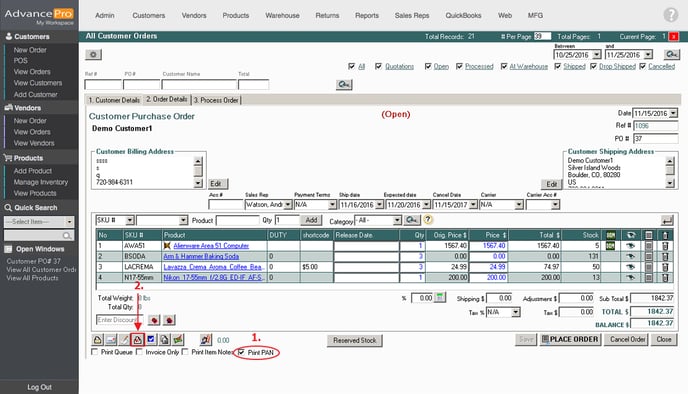
Task: Click the percent discount calculator icon
Action: 440,298
